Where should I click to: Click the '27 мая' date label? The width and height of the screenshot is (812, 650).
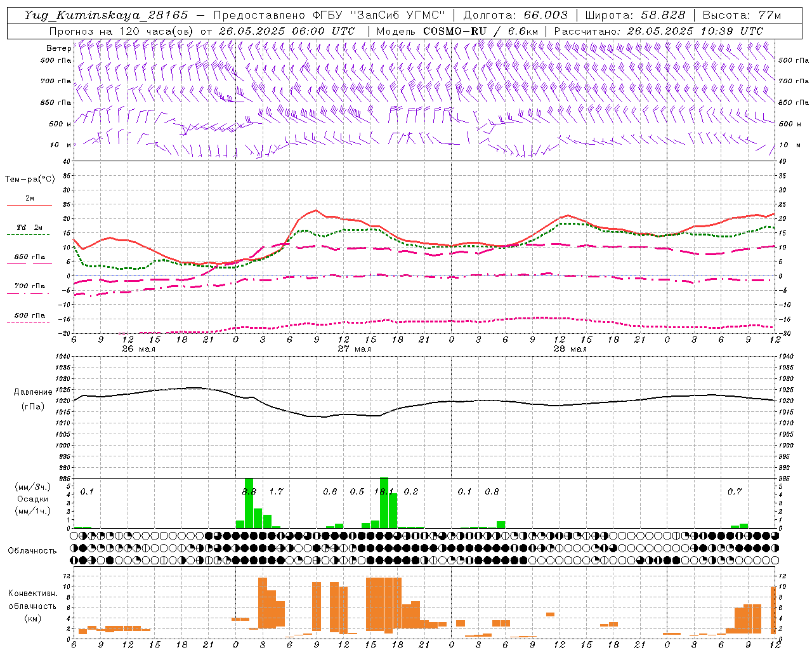[354, 349]
